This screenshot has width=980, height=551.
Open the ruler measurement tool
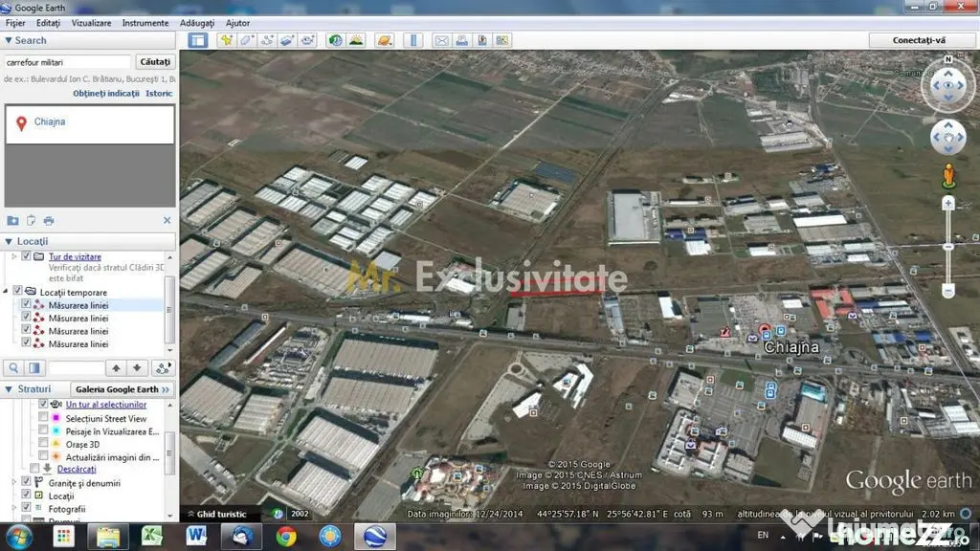pos(413,40)
